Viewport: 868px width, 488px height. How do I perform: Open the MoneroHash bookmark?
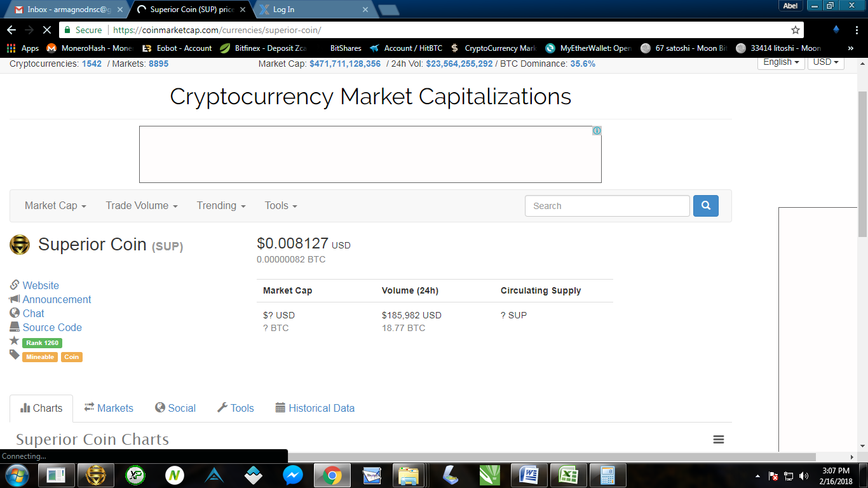click(x=90, y=48)
